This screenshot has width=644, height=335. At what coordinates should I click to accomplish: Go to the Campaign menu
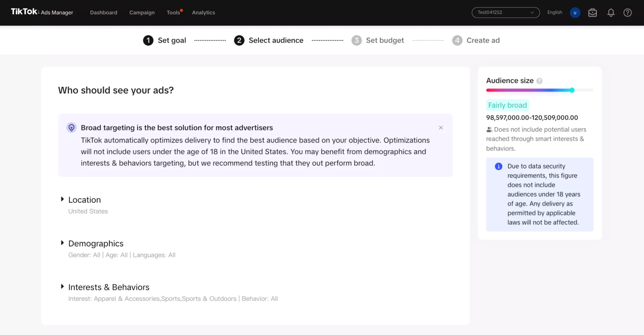(142, 13)
